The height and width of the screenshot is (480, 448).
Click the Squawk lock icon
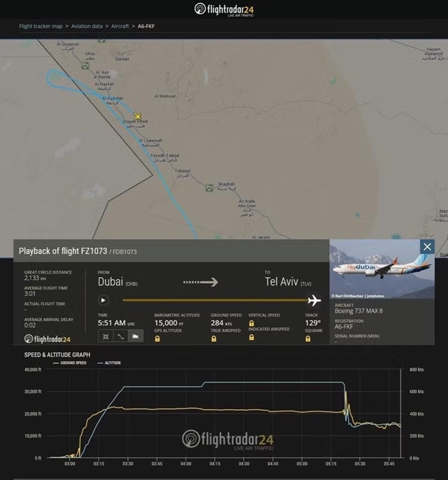pyautogui.click(x=308, y=339)
